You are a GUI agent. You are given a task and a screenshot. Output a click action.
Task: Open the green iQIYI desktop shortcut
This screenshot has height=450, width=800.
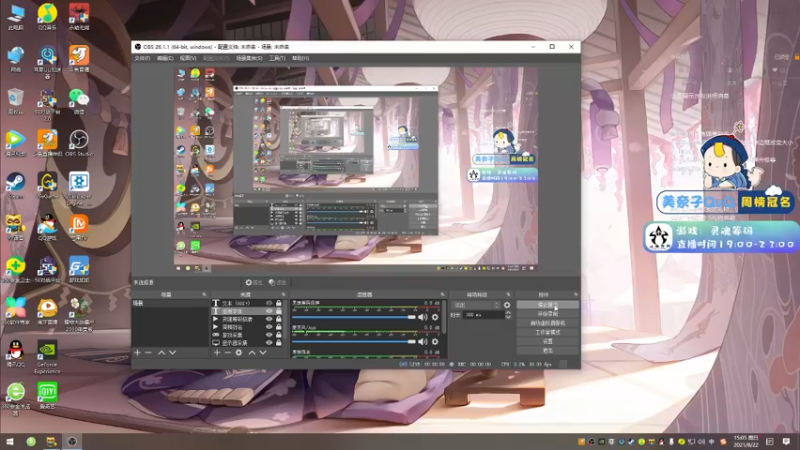tap(47, 396)
